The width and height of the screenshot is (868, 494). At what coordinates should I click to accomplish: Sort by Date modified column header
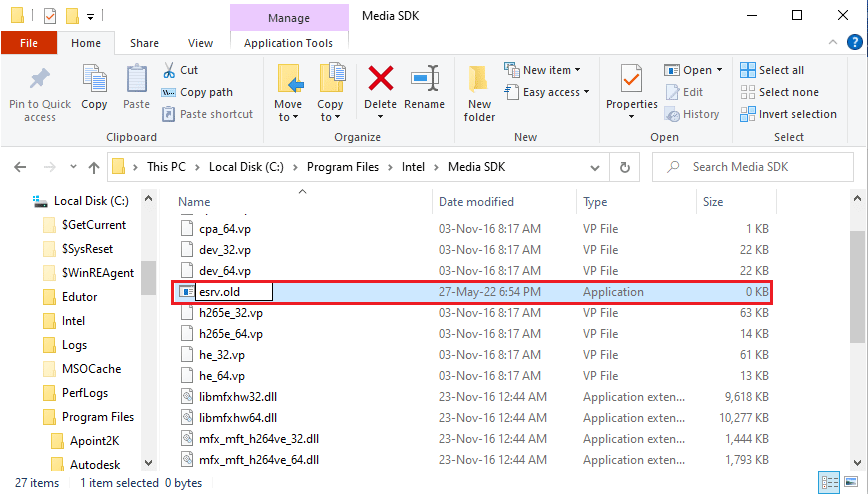coord(476,202)
